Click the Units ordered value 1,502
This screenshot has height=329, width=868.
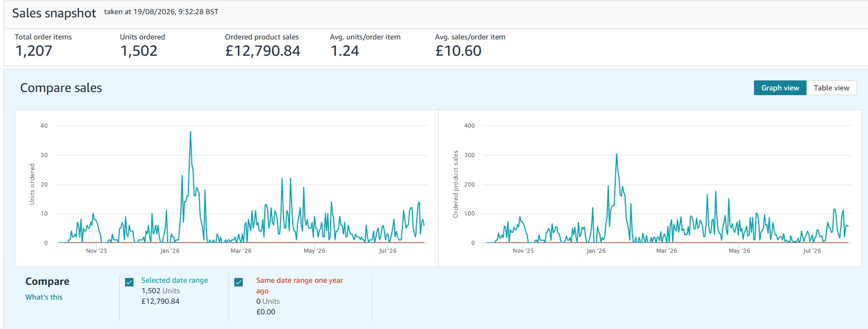point(139,51)
